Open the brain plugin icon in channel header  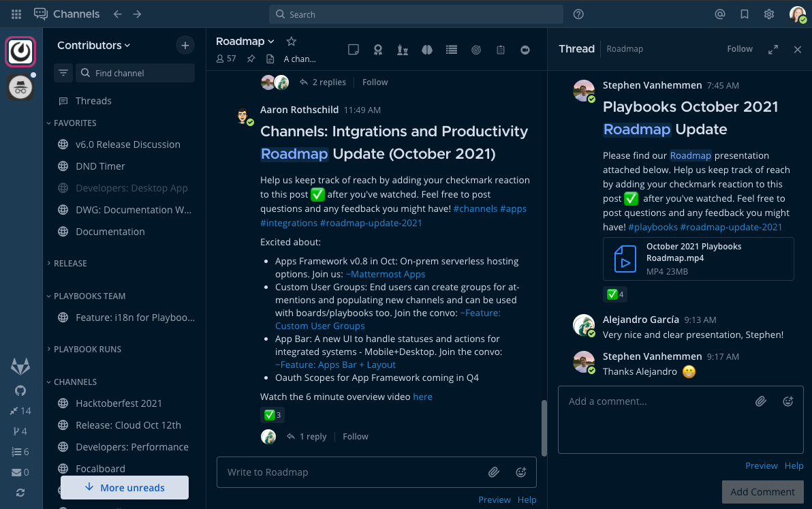tap(427, 49)
